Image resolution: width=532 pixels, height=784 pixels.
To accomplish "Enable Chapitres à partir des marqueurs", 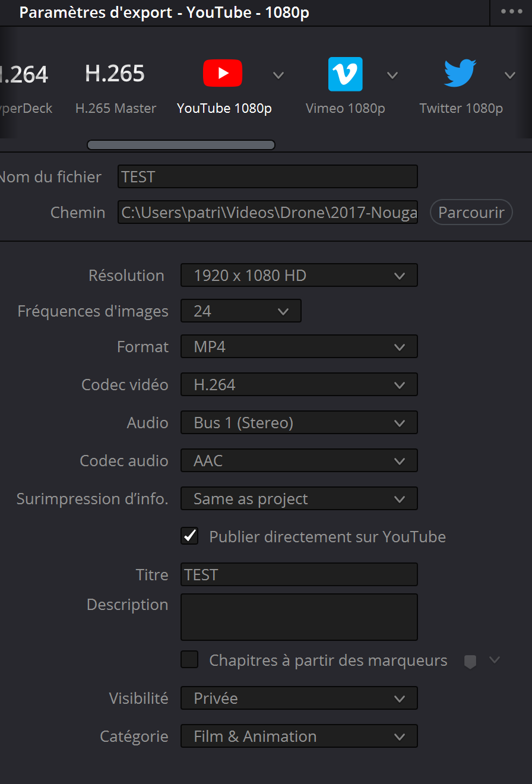I will (189, 660).
